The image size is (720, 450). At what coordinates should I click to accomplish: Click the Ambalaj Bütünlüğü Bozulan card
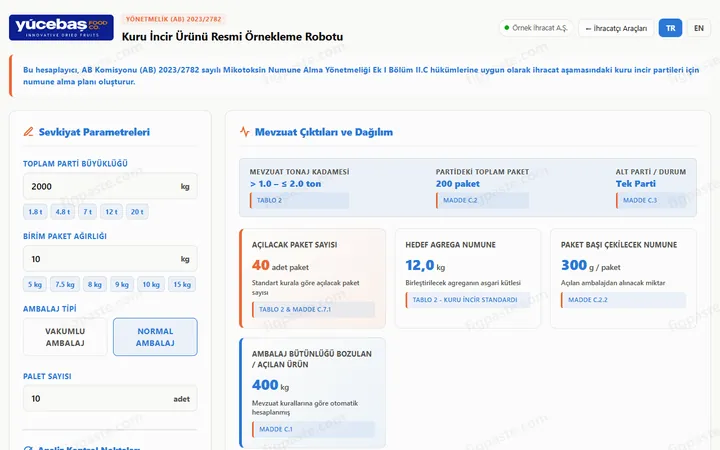click(x=313, y=393)
